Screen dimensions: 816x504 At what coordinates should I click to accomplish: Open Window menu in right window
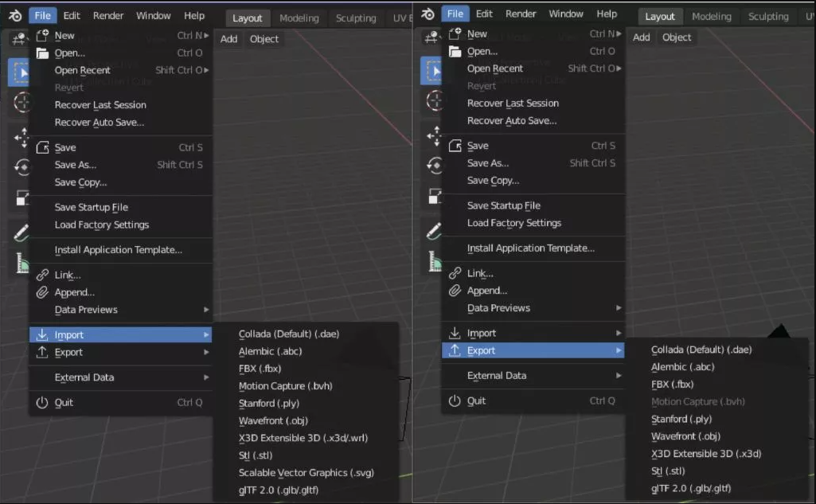566,14
